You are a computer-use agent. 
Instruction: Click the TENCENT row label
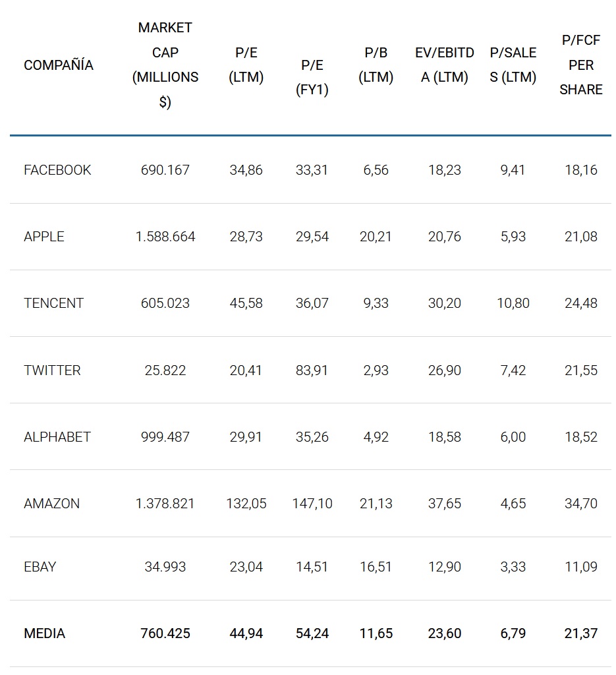tap(54, 303)
